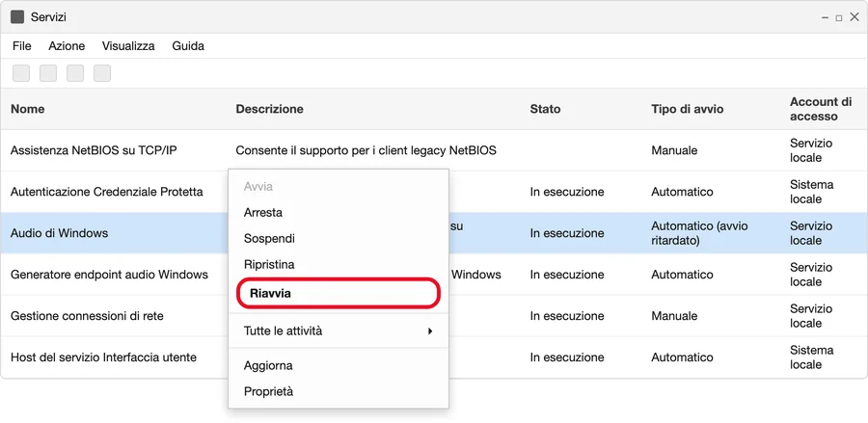
Task: Open the Guida menu
Action: tap(188, 46)
